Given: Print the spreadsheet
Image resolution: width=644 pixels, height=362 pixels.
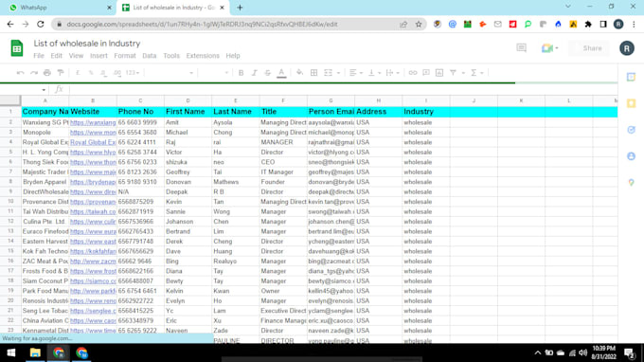Looking at the screenshot, I should 47,73.
